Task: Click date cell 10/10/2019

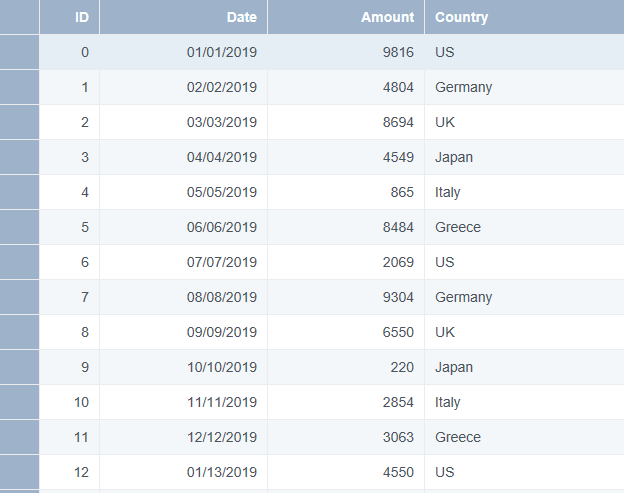Action: pyautogui.click(x=183, y=367)
